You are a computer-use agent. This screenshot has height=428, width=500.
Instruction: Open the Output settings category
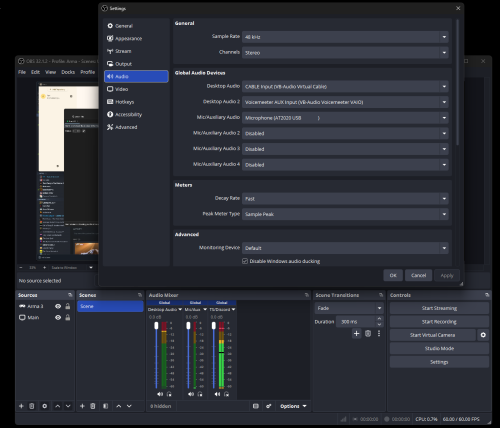point(136,64)
